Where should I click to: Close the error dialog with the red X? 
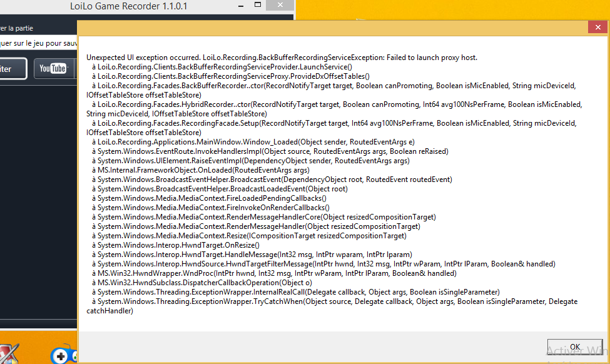(x=598, y=28)
